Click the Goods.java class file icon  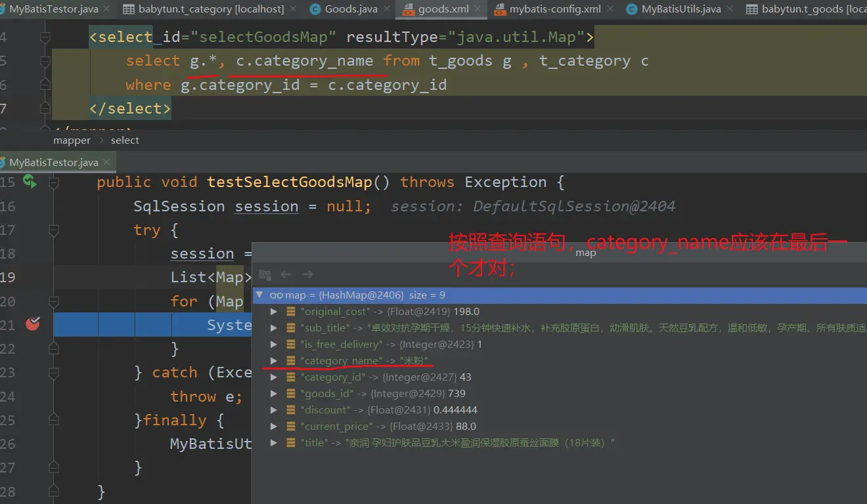(x=315, y=9)
